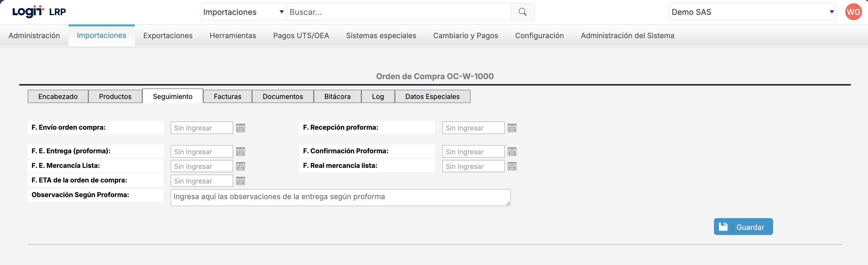This screenshot has width=868, height=265.
Task: Open calendar for F. ETA de la orden
Action: click(240, 181)
